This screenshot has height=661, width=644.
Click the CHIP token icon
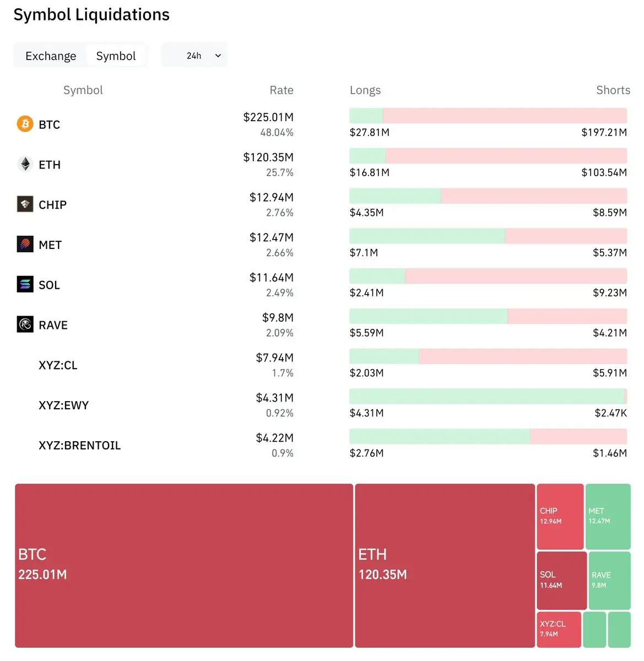coord(25,204)
